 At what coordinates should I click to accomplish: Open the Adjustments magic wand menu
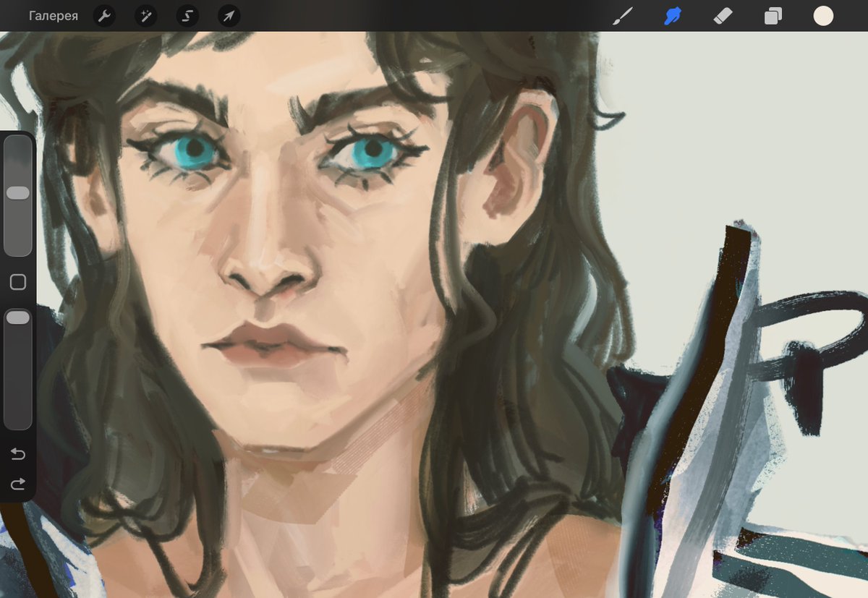pyautogui.click(x=146, y=16)
